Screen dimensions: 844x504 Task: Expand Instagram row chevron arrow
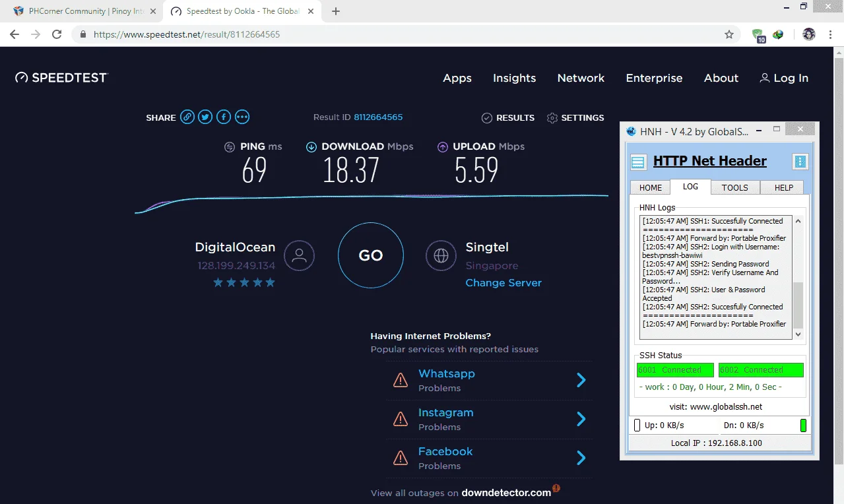coord(581,419)
